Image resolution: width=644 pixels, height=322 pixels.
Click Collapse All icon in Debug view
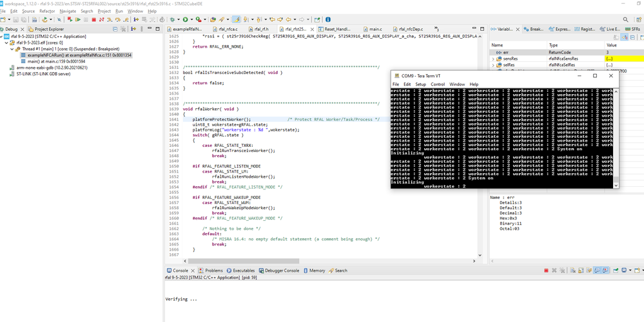[x=115, y=29]
